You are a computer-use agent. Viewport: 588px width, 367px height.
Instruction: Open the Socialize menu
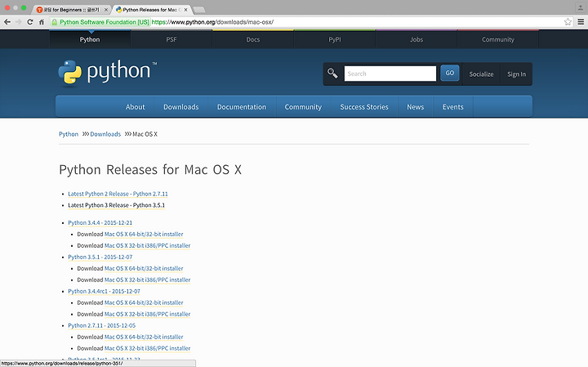(481, 74)
